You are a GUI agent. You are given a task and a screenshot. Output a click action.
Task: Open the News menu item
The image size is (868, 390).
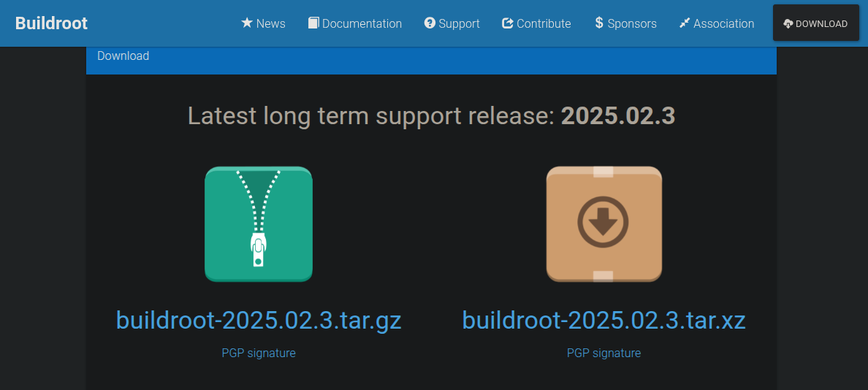click(x=264, y=24)
